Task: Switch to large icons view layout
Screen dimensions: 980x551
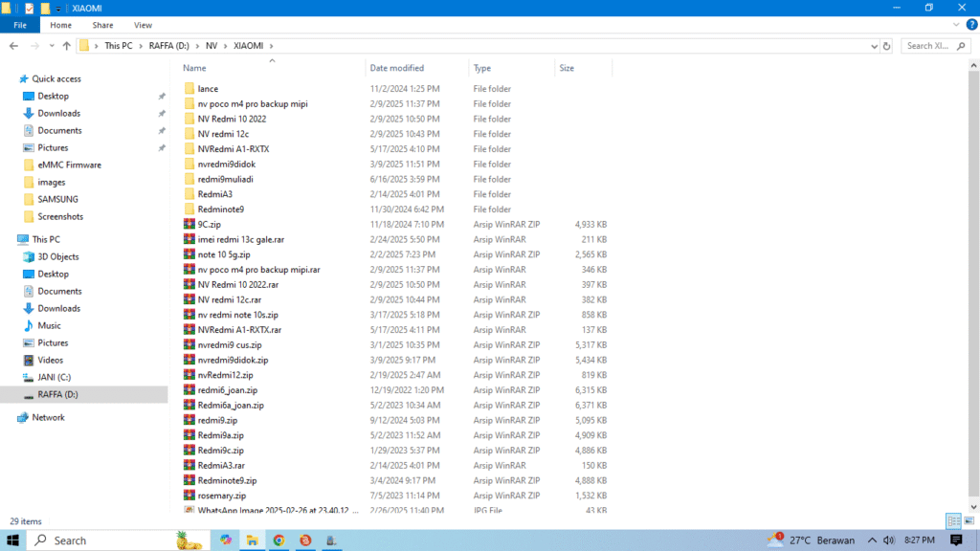Action: point(969,521)
